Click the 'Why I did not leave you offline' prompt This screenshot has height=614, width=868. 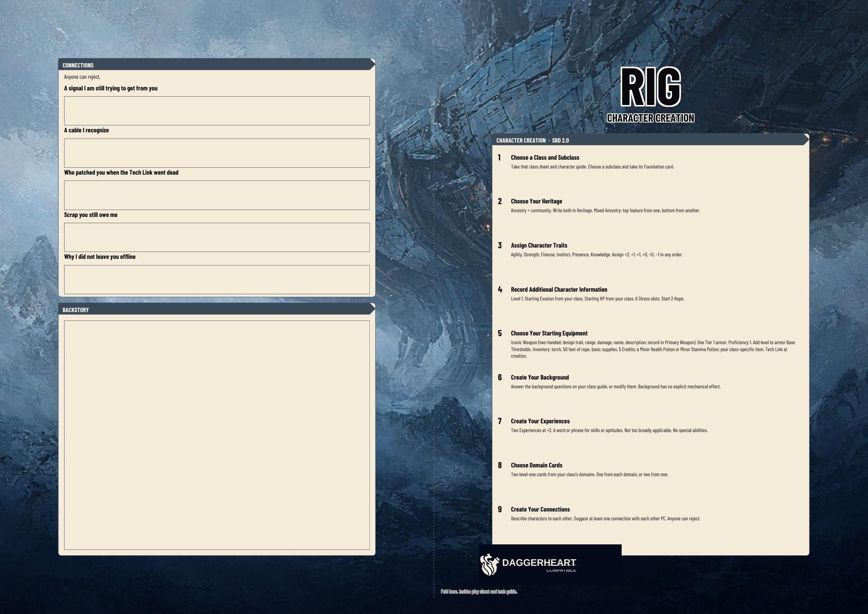point(99,256)
